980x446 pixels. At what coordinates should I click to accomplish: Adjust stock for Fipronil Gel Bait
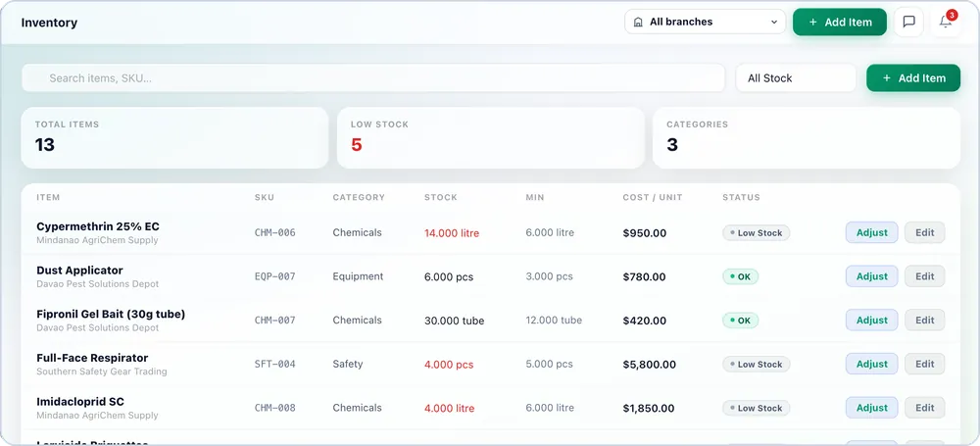872,321
